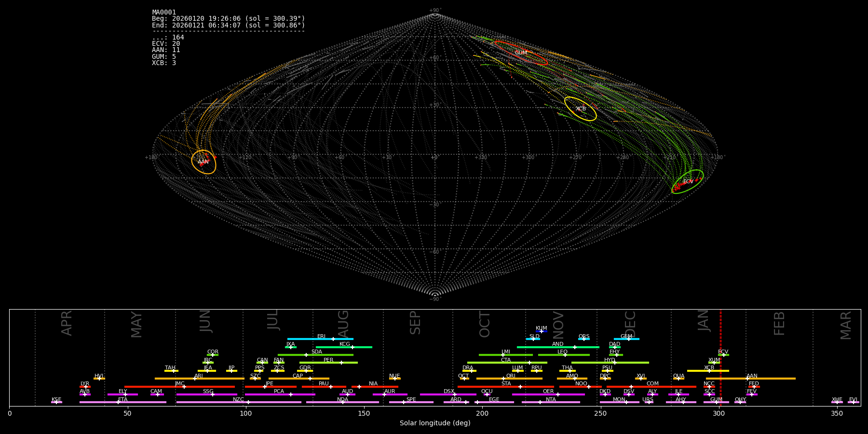Click the station ID text MA0001
This screenshot has height=434, width=868.
click(x=164, y=13)
